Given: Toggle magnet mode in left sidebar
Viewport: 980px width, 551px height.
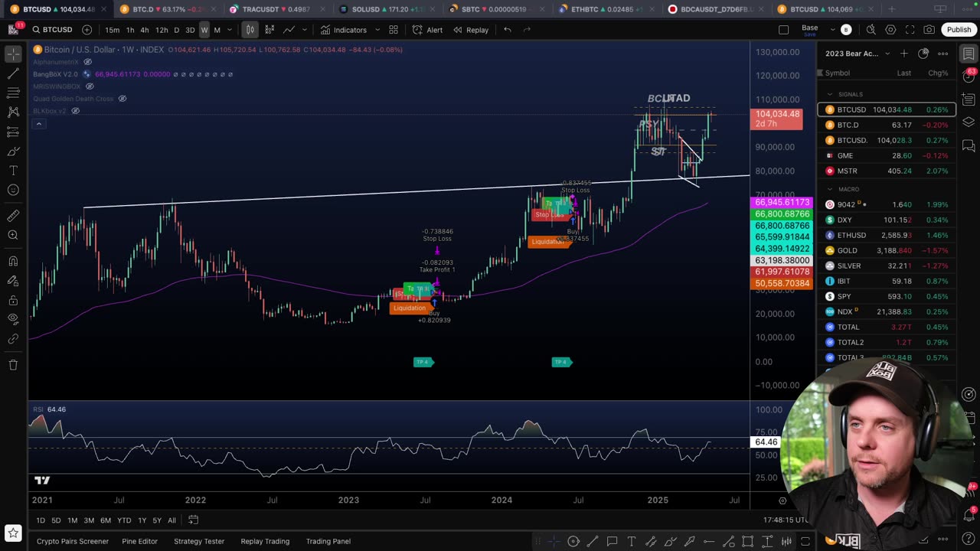Looking at the screenshot, I should point(13,261).
